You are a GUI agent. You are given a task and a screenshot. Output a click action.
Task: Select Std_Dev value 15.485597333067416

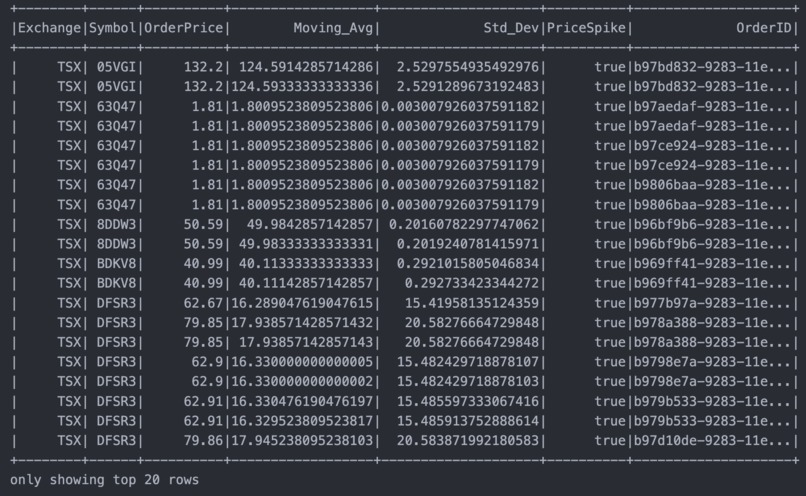(x=468, y=401)
